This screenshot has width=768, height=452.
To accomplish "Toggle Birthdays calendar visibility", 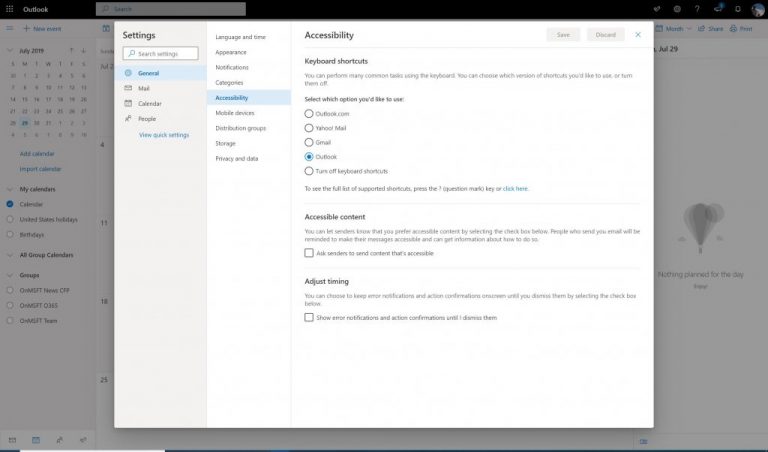I will 10,234.
